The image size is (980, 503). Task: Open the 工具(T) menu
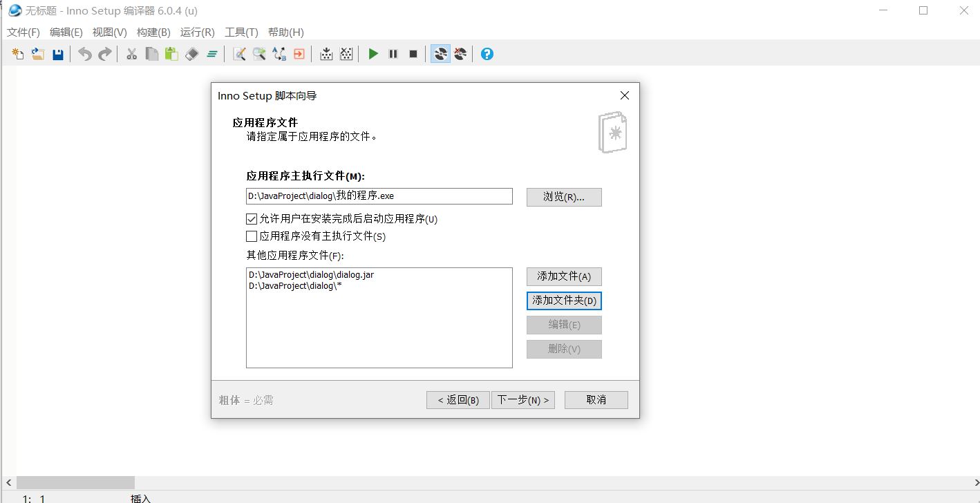pos(241,32)
